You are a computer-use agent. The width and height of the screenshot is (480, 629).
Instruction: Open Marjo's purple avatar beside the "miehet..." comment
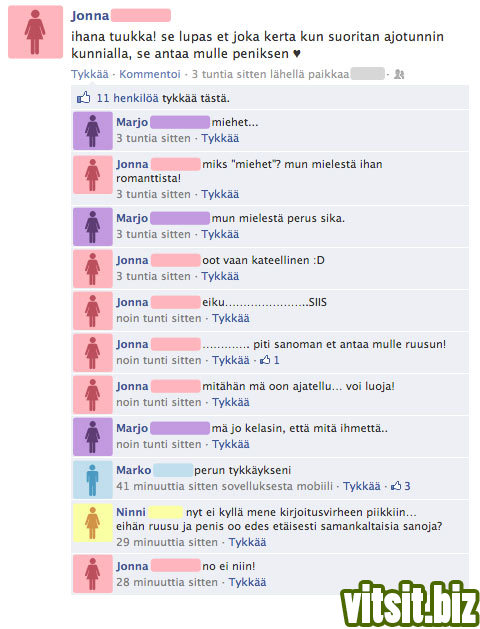click(93, 130)
